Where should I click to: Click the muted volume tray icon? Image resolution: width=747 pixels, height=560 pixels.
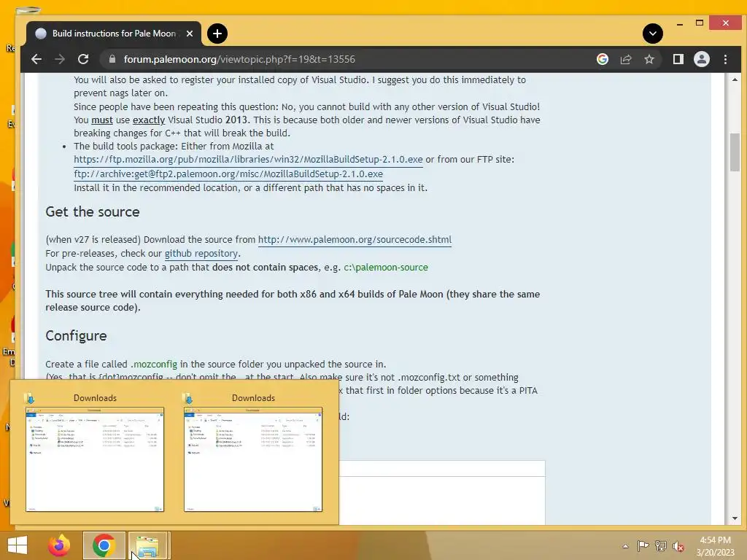pyautogui.click(x=678, y=545)
